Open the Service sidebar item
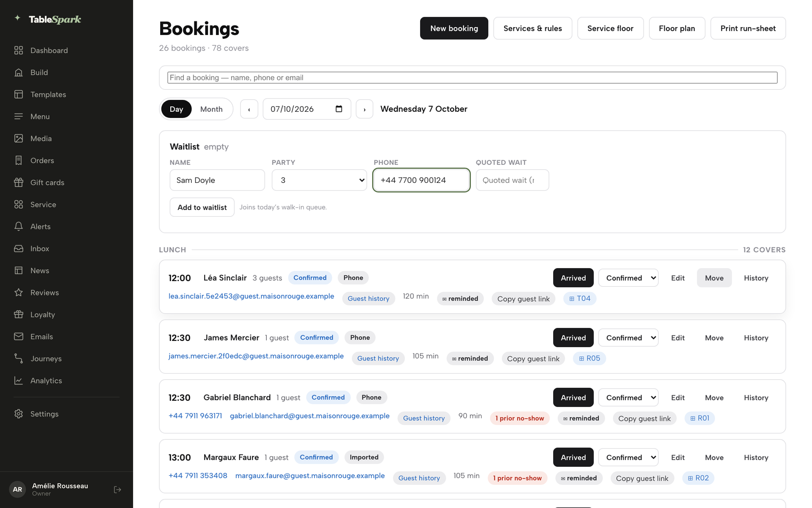This screenshot has width=812, height=508. click(x=67, y=204)
